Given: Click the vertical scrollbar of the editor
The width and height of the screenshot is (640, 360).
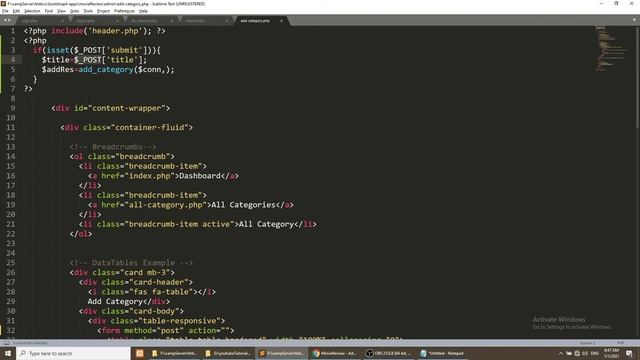Looking at the screenshot, I should [638, 78].
